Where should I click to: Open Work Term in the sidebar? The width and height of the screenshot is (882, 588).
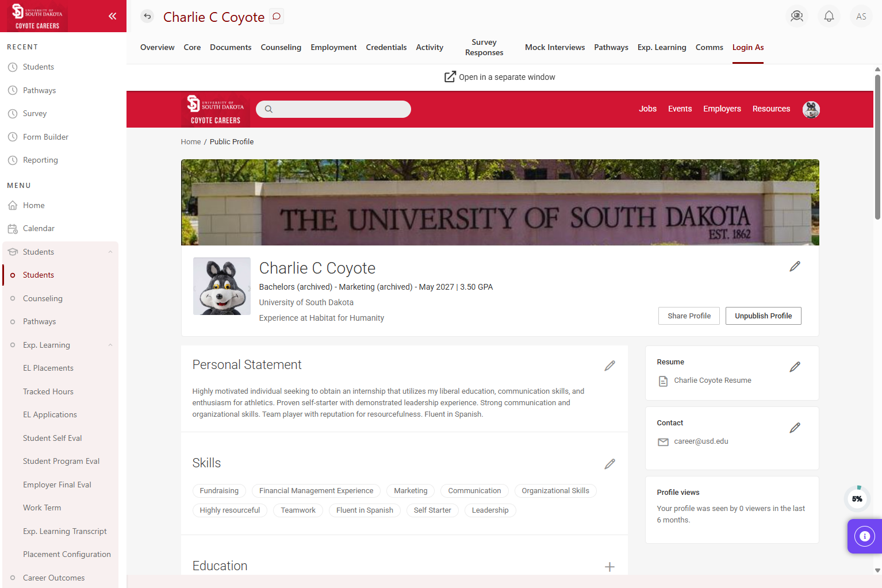coord(42,508)
